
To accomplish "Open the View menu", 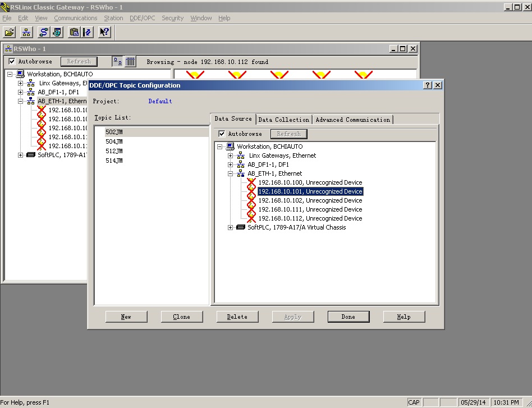I will [x=41, y=18].
